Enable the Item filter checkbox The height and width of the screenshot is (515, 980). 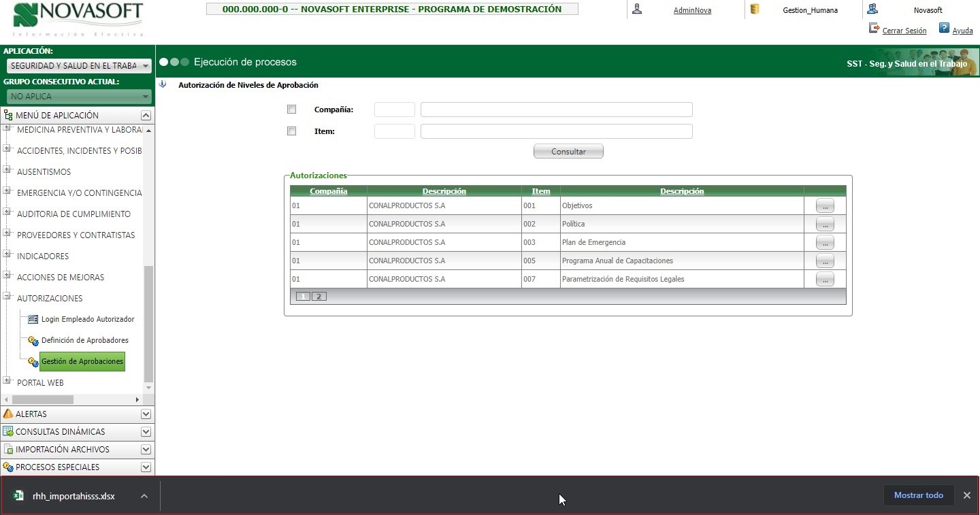pos(292,131)
